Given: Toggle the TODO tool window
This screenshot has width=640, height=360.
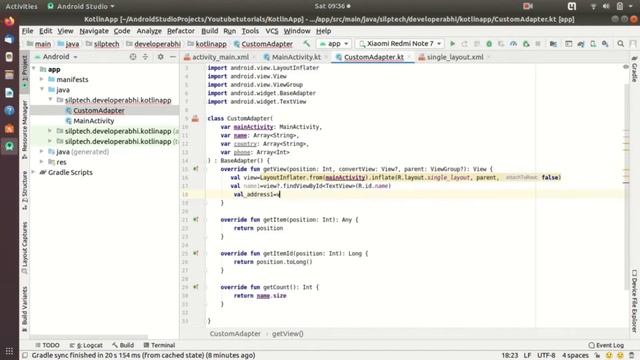Looking at the screenshot, I should (x=47, y=345).
